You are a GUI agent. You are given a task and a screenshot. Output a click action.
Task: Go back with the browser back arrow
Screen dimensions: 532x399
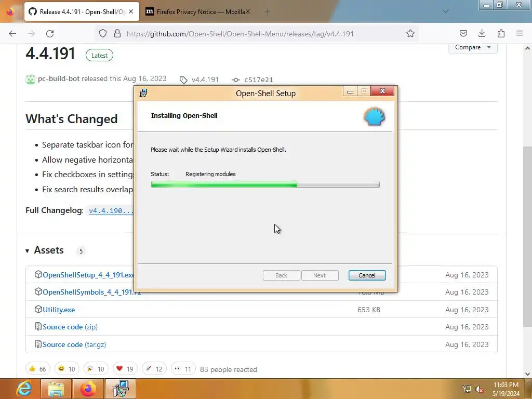click(x=12, y=34)
